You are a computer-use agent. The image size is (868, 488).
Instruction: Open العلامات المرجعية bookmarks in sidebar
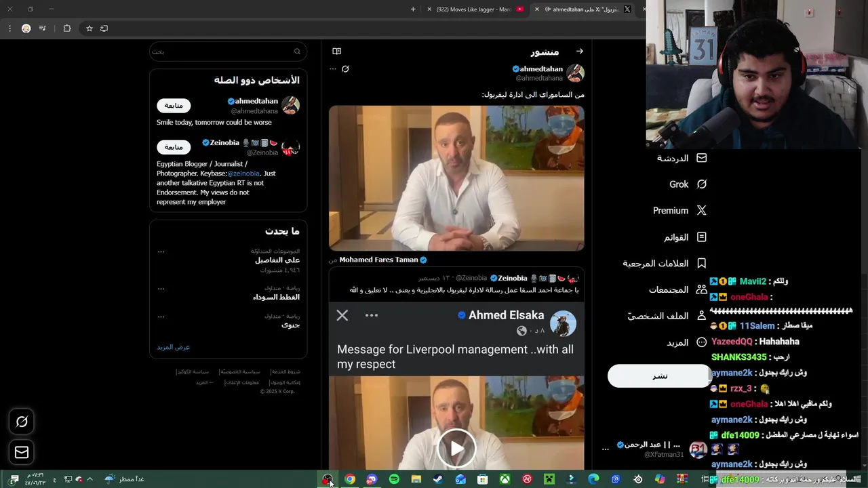[665, 263]
